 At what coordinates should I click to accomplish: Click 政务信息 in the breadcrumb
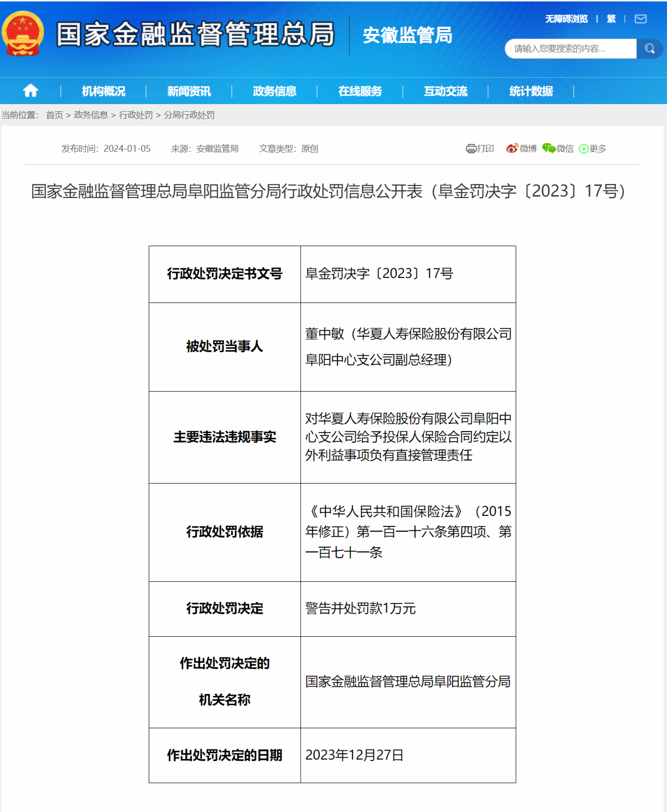tap(91, 115)
